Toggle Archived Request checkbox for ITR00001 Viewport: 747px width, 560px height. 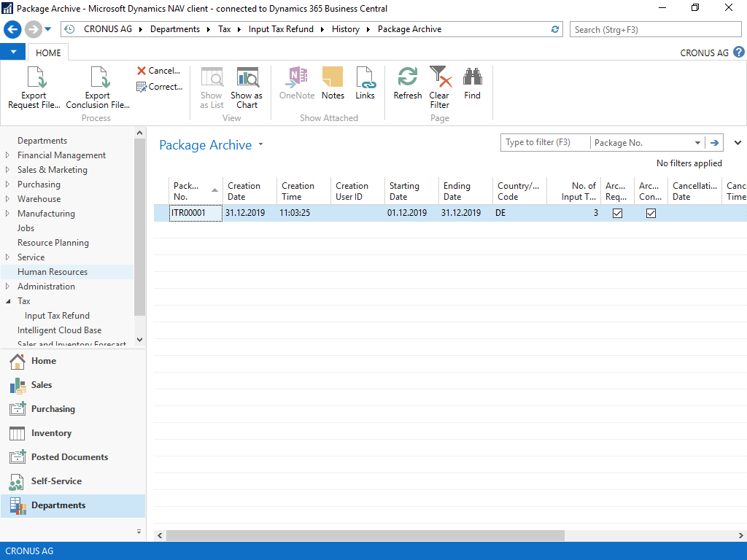(617, 214)
